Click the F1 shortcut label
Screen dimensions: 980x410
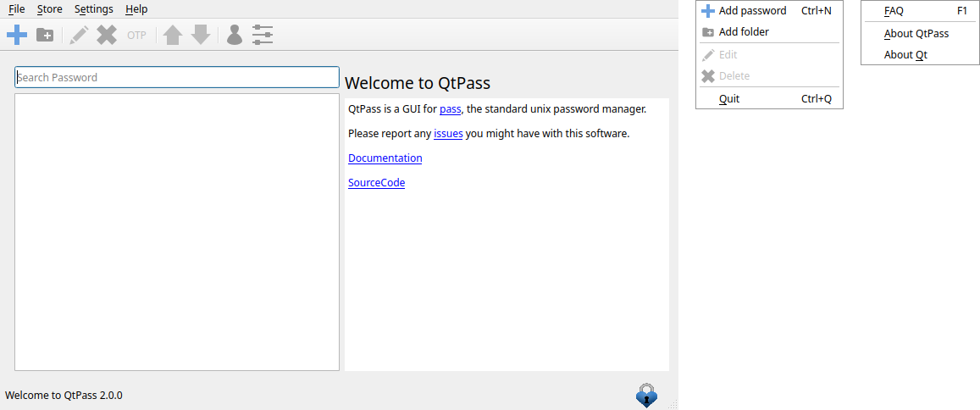[x=962, y=11]
